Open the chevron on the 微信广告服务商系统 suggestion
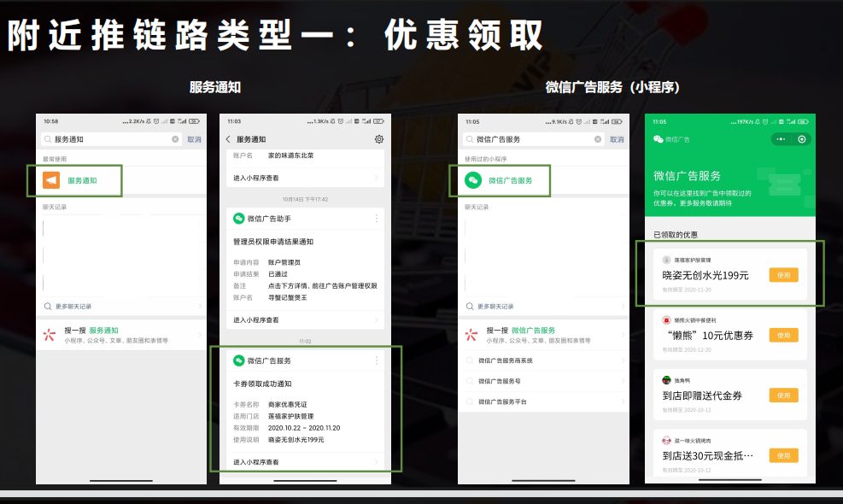The height and width of the screenshot is (504, 843). tap(623, 360)
